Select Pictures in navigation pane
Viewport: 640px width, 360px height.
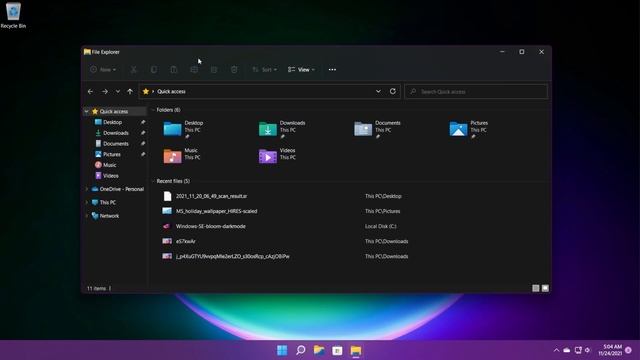click(111, 154)
